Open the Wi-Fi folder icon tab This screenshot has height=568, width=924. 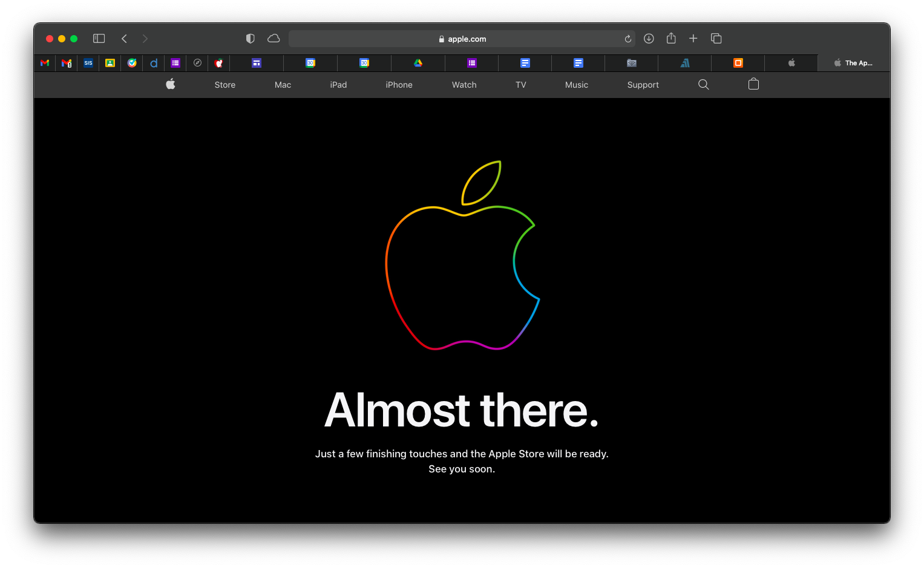pyautogui.click(x=632, y=63)
